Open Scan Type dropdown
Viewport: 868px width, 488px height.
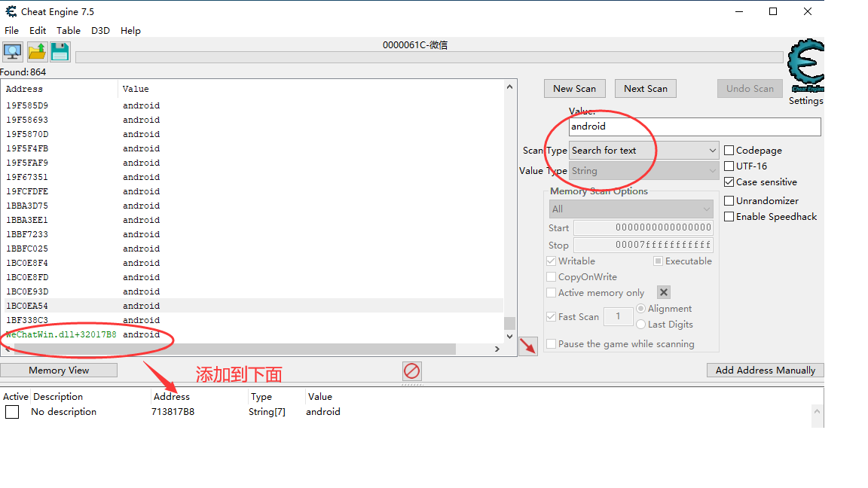pyautogui.click(x=643, y=150)
